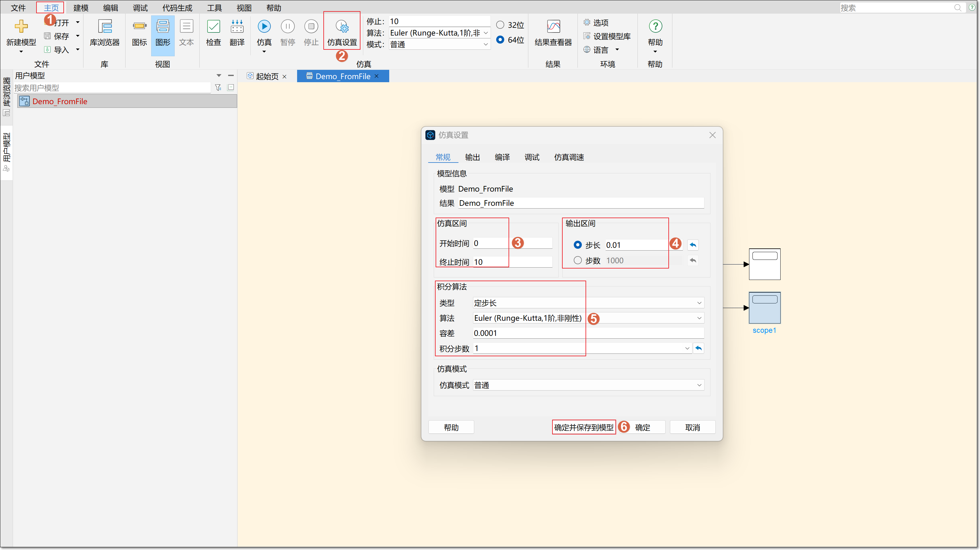Select the 32位 radio button
This screenshot has height=550, width=980.
(x=500, y=25)
